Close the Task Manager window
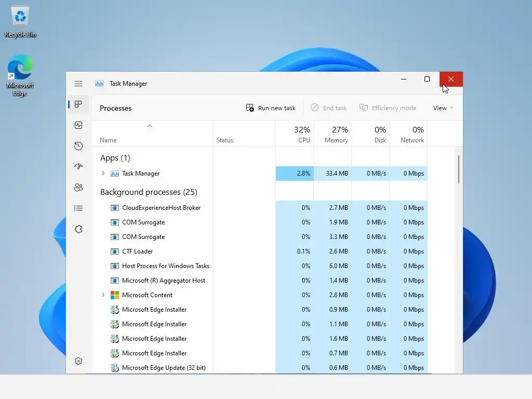The width and height of the screenshot is (532, 399). click(451, 79)
